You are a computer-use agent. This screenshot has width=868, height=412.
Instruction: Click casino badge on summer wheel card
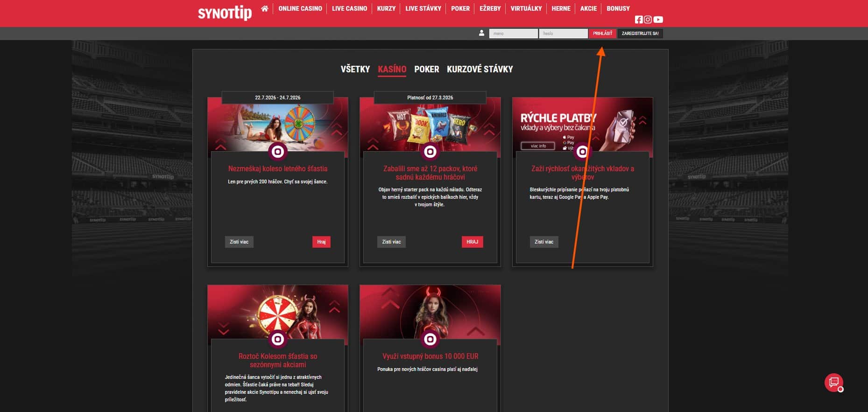[278, 152]
